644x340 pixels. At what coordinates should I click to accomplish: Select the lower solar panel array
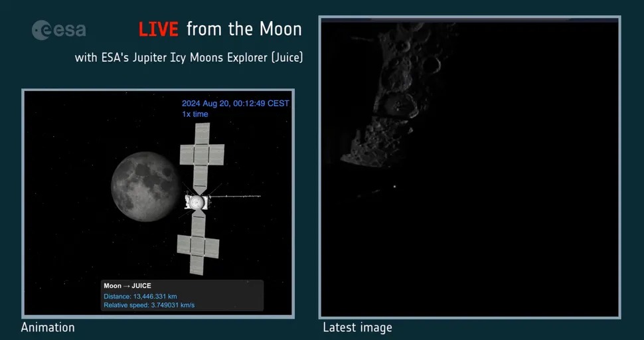(x=198, y=245)
